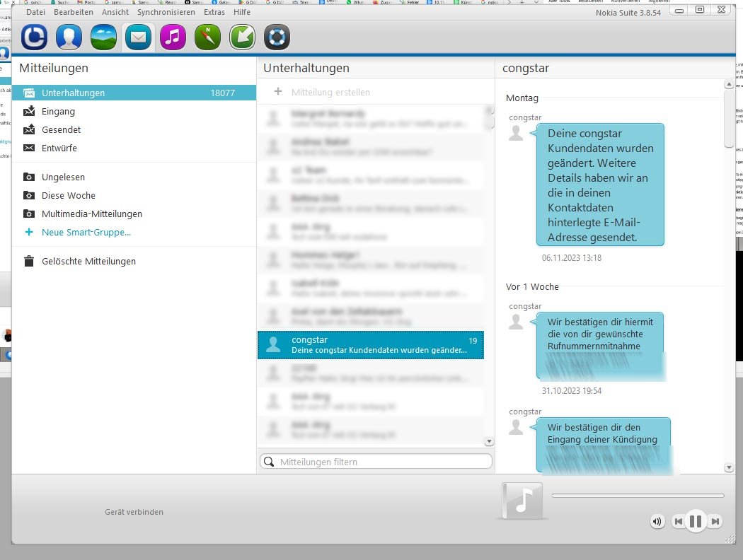This screenshot has width=743, height=560.
Task: Click conversation list scroll down arrow
Action: [489, 442]
